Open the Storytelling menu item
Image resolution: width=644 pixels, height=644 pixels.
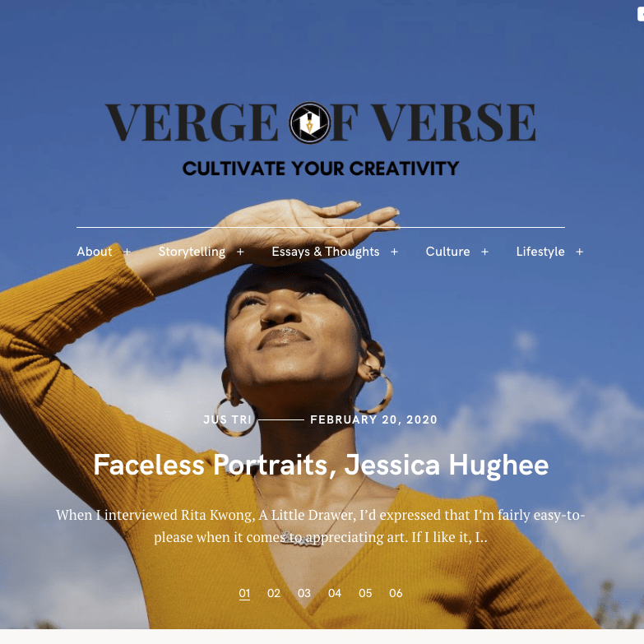[x=192, y=252]
